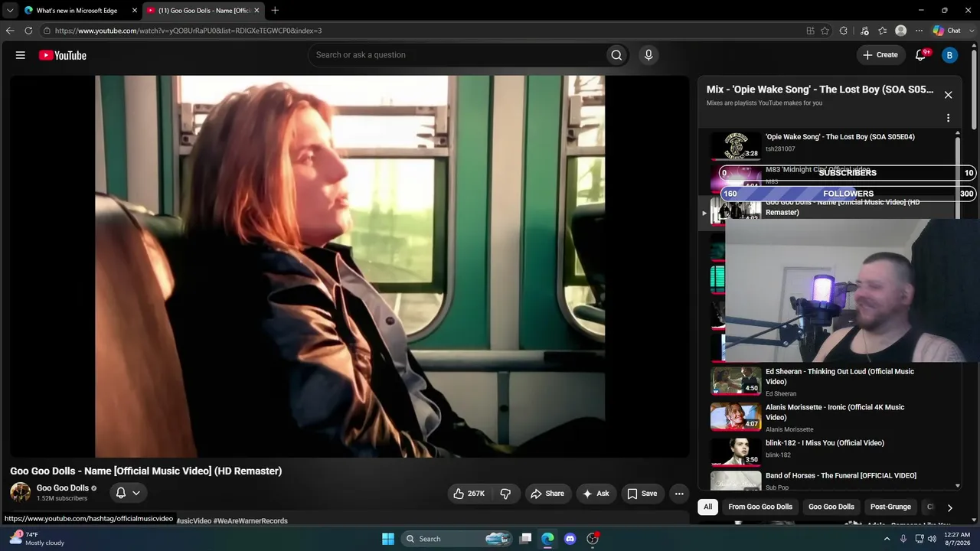Go back in the browser
The width and height of the screenshot is (980, 551).
point(10,31)
